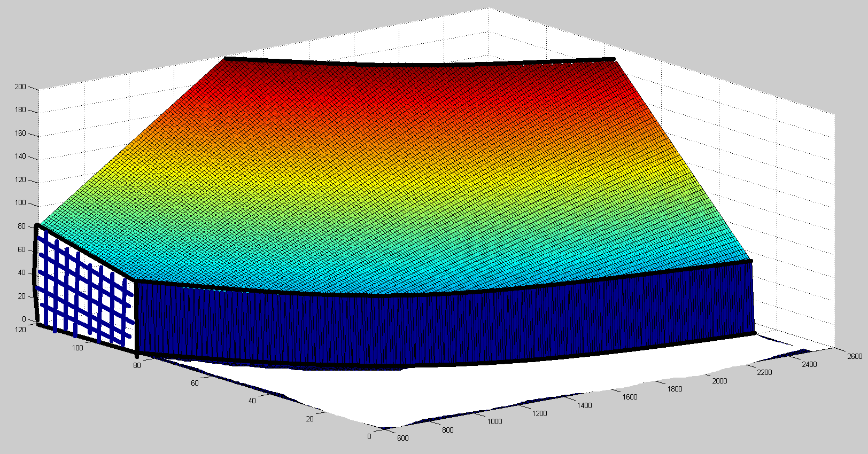The height and width of the screenshot is (454, 868).
Task: Select the 800 axis tick label
Action: click(x=447, y=430)
